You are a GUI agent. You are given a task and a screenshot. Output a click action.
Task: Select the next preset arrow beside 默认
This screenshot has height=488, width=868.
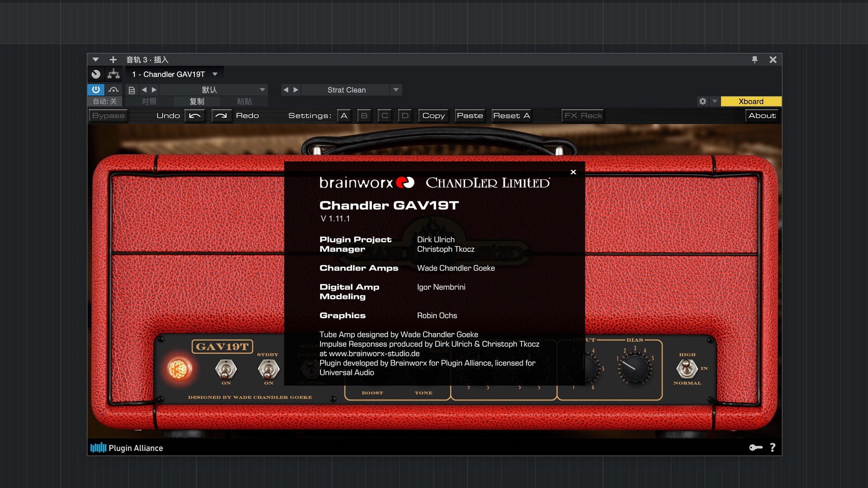pos(154,90)
